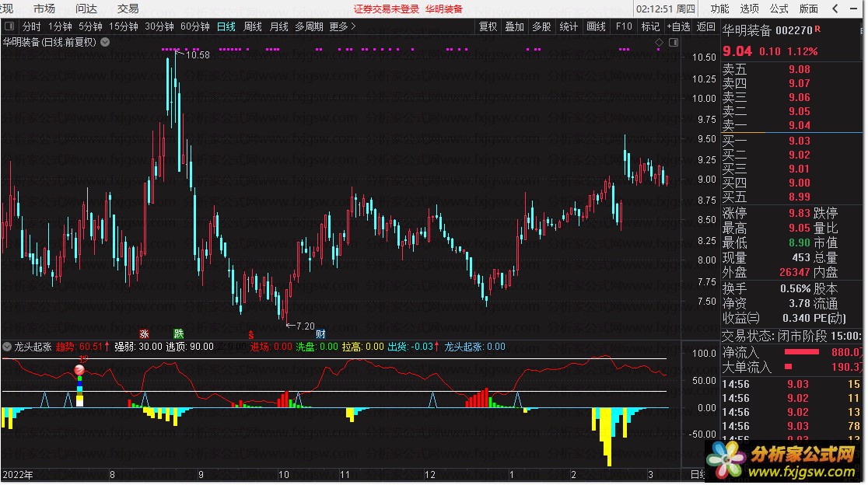The image size is (868, 485).
Task: Switch to 5分钟 period
Action: (90, 26)
